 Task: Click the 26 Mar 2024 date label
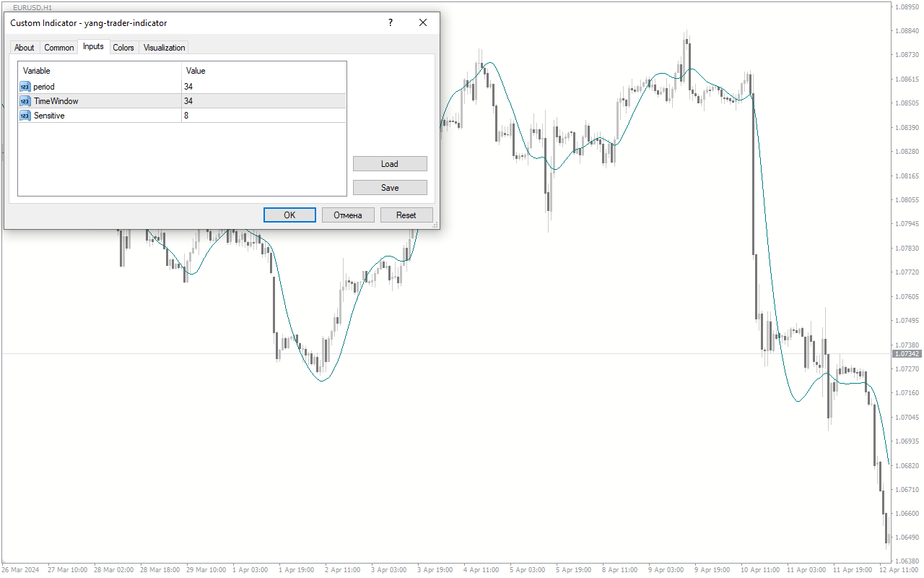click(x=22, y=570)
